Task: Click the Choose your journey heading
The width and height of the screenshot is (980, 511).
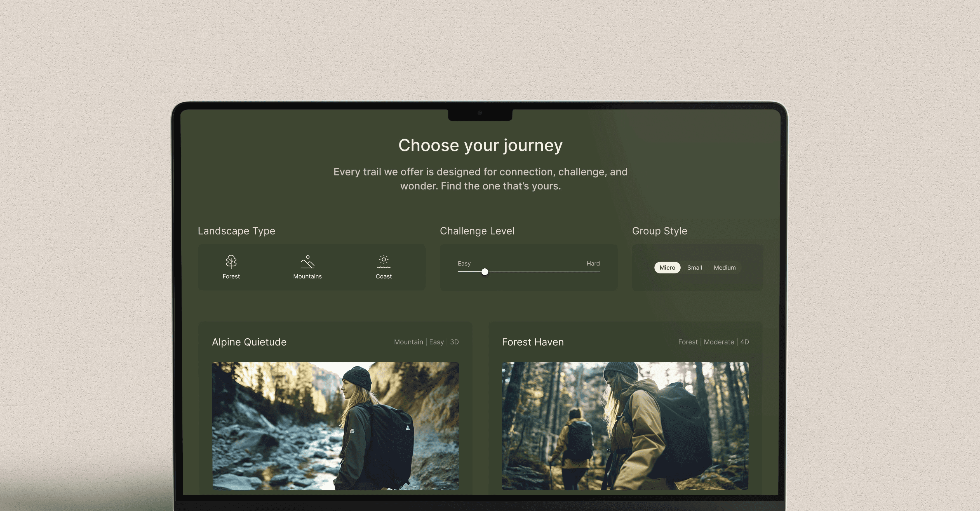Action: [480, 145]
